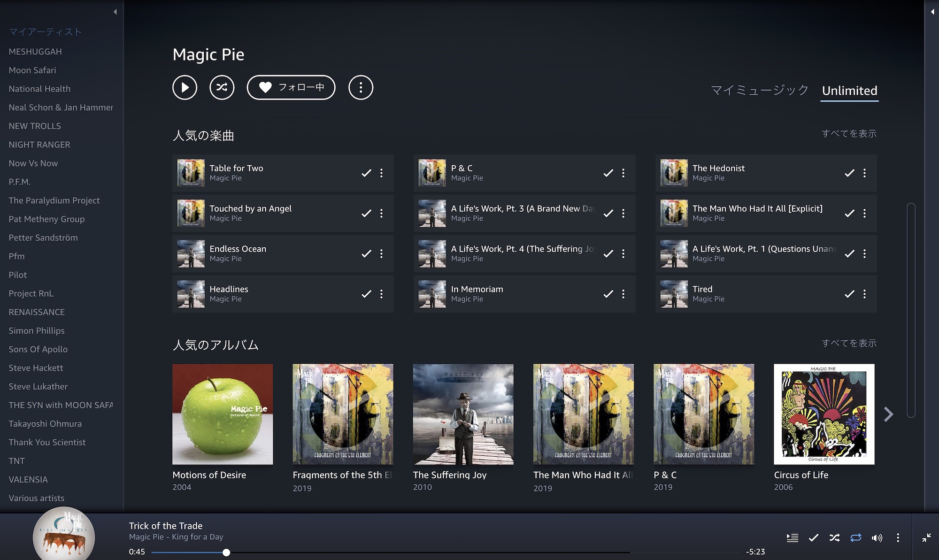Open Circus of Life album cover
The height and width of the screenshot is (560, 939).
824,414
